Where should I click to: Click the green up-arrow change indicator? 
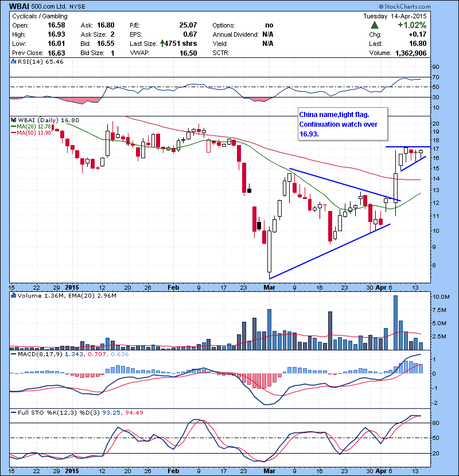point(375,25)
